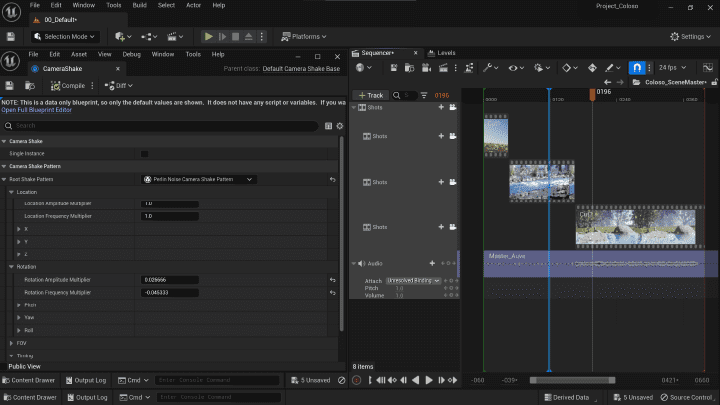Toggle the Coloso_SceneMaster sequence lock icon

coord(714,82)
